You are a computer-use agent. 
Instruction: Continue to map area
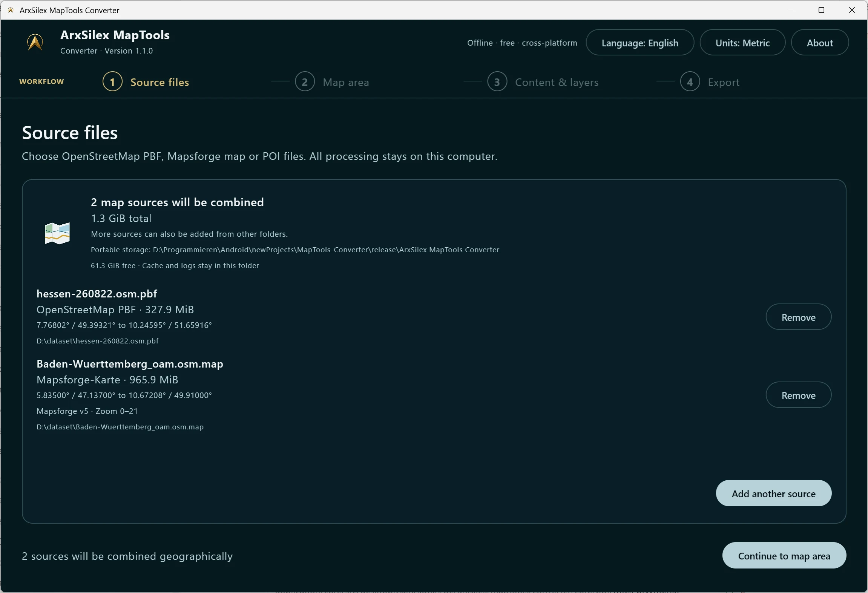(x=784, y=556)
